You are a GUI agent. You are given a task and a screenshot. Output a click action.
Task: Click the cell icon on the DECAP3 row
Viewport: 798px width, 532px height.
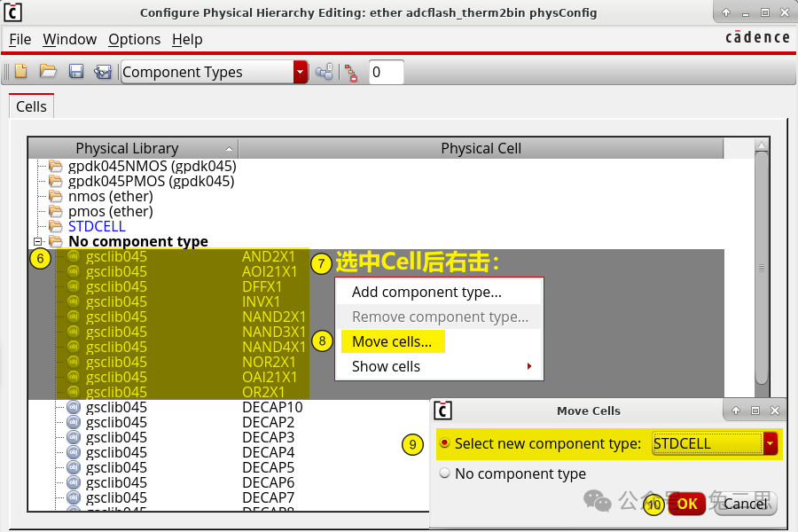click(74, 437)
